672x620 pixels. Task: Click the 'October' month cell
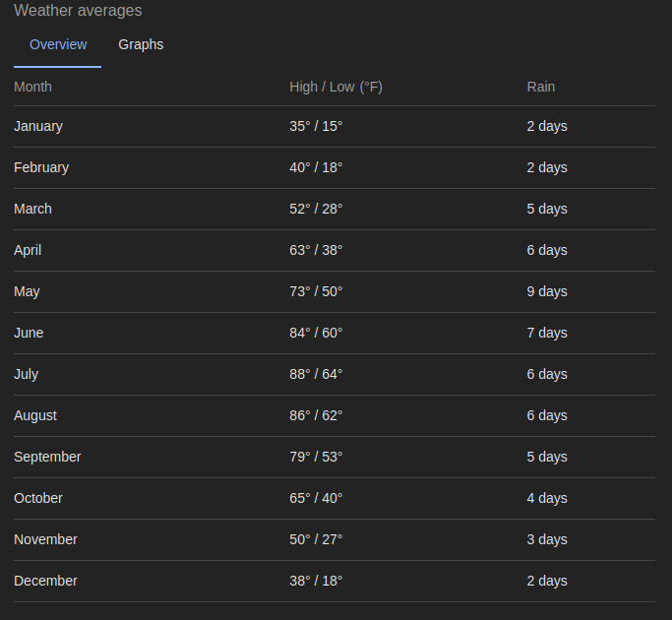38,498
